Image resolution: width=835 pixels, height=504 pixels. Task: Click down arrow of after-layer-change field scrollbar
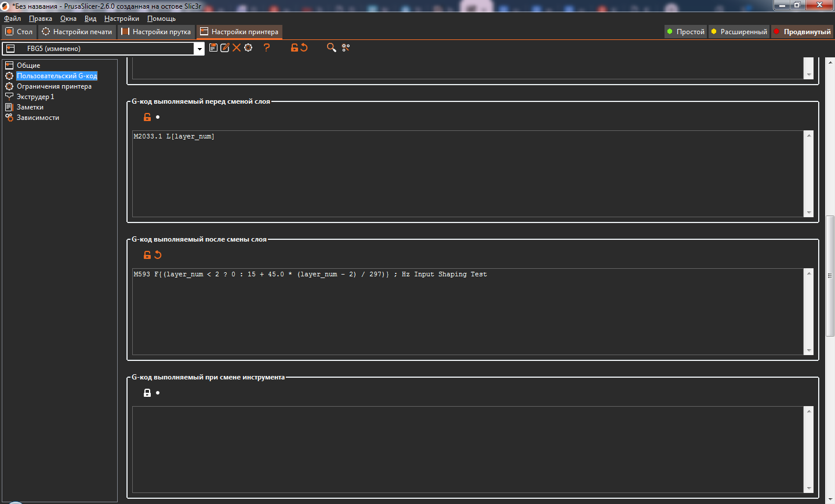[x=809, y=350]
